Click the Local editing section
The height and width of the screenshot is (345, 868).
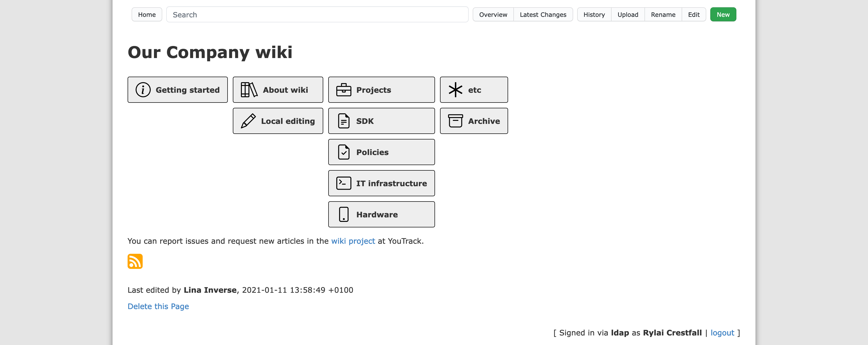[277, 121]
